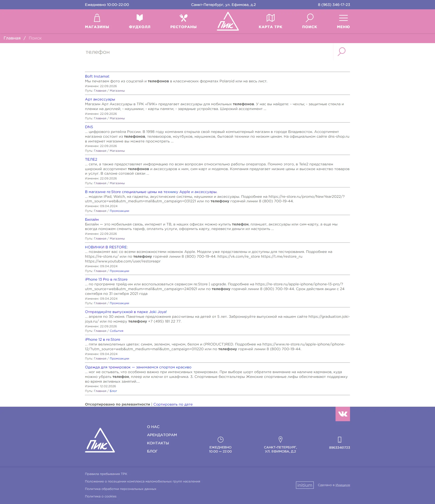This screenshot has height=504, width=435.
Task: Open the Рестораны fork and knife icon
Action: [x=184, y=18]
